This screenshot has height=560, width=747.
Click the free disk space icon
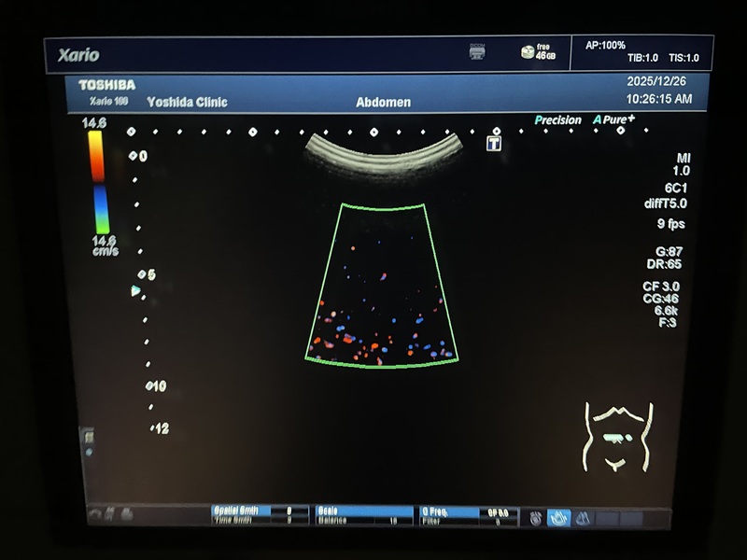tap(528, 52)
